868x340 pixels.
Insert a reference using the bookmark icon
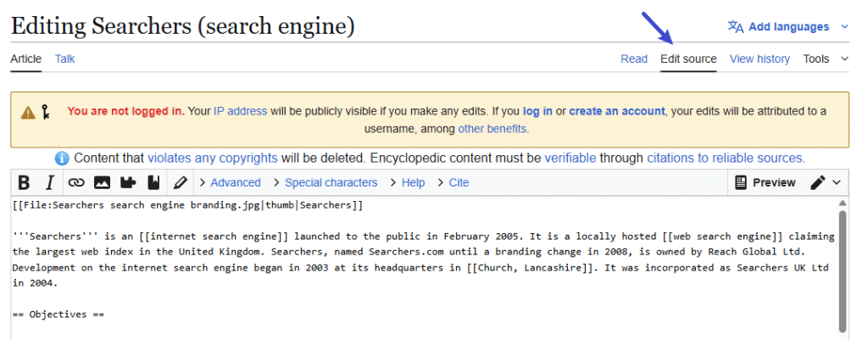pyautogui.click(x=153, y=183)
